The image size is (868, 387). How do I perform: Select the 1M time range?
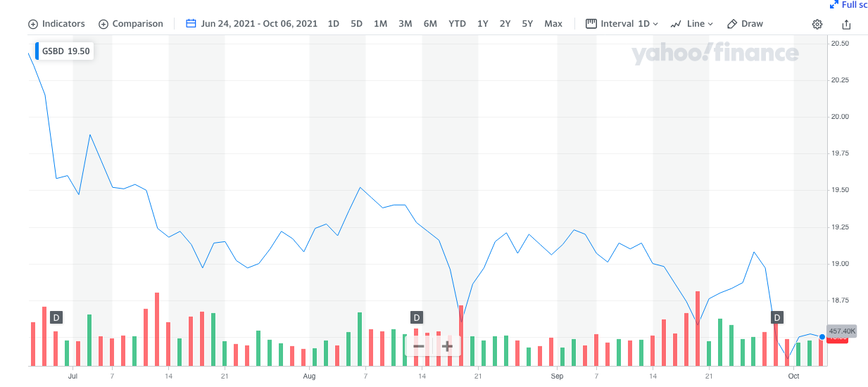tap(380, 23)
